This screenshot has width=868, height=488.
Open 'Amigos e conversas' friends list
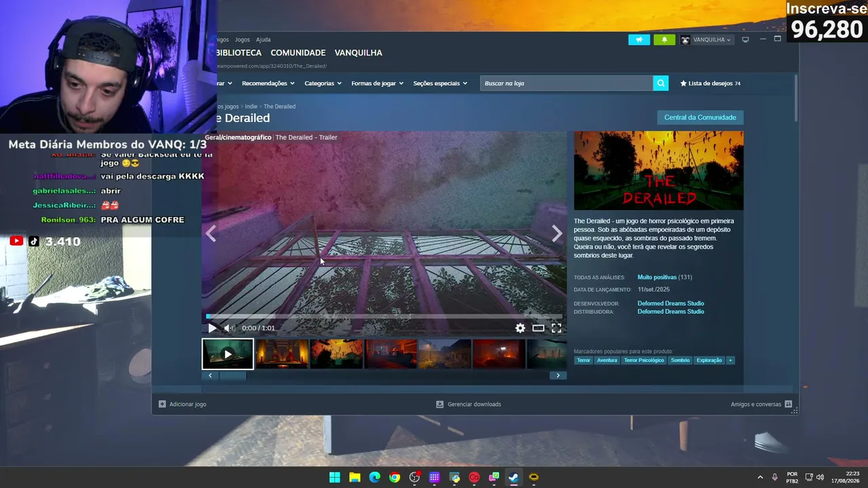pos(761,404)
